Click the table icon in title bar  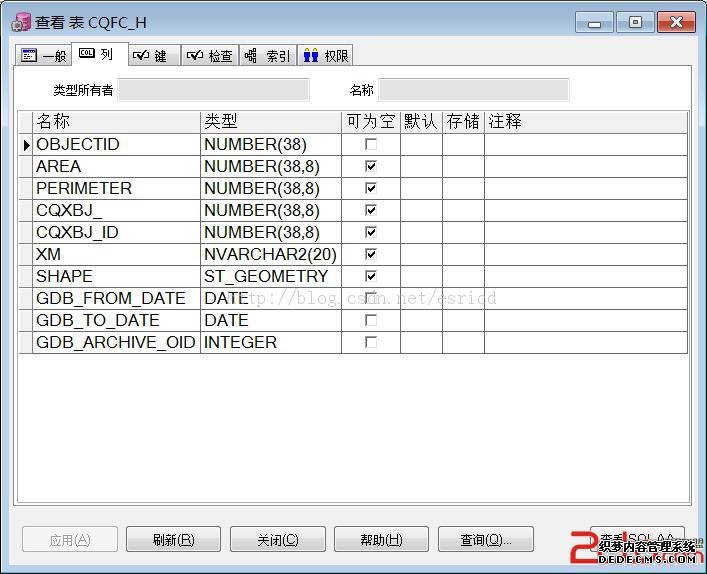point(20,22)
